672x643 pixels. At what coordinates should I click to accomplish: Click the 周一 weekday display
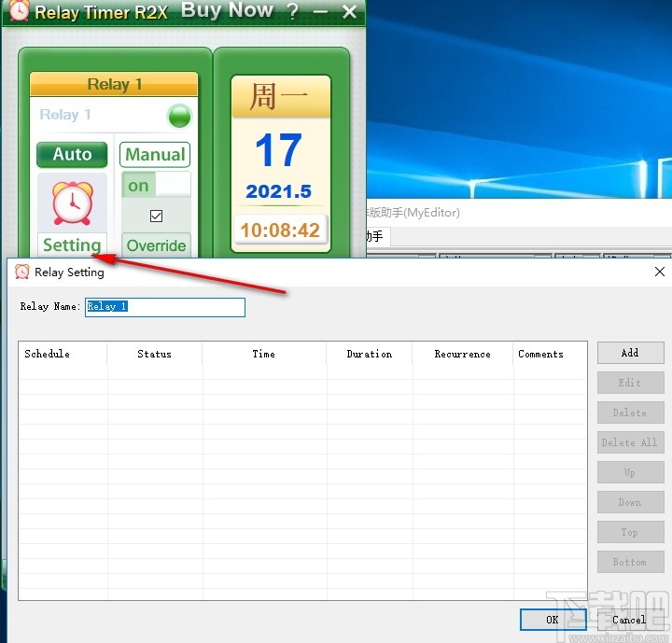coord(278,97)
